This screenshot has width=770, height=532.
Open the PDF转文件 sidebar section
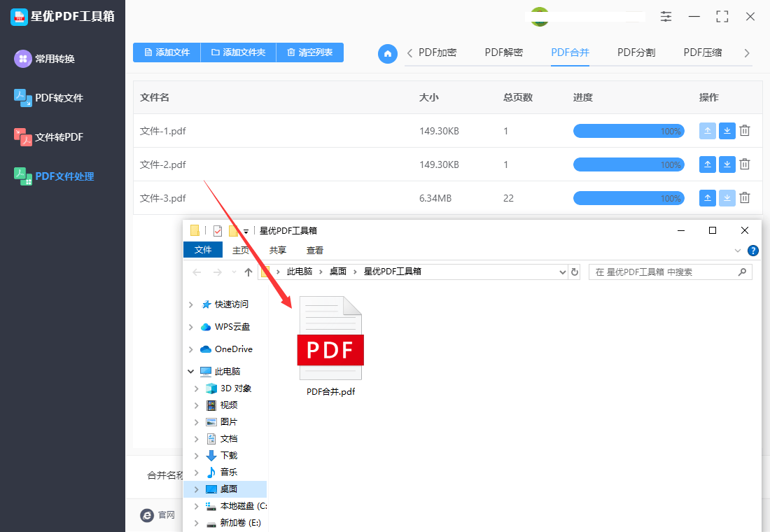48,98
